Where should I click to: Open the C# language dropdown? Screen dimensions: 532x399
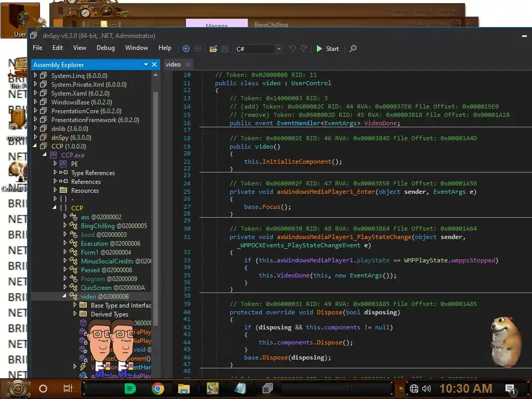click(278, 49)
